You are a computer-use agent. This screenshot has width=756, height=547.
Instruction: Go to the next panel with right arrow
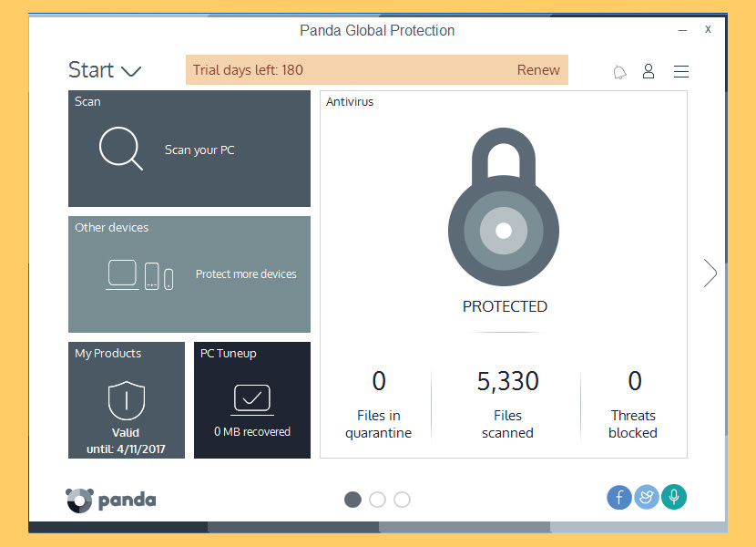point(710,273)
